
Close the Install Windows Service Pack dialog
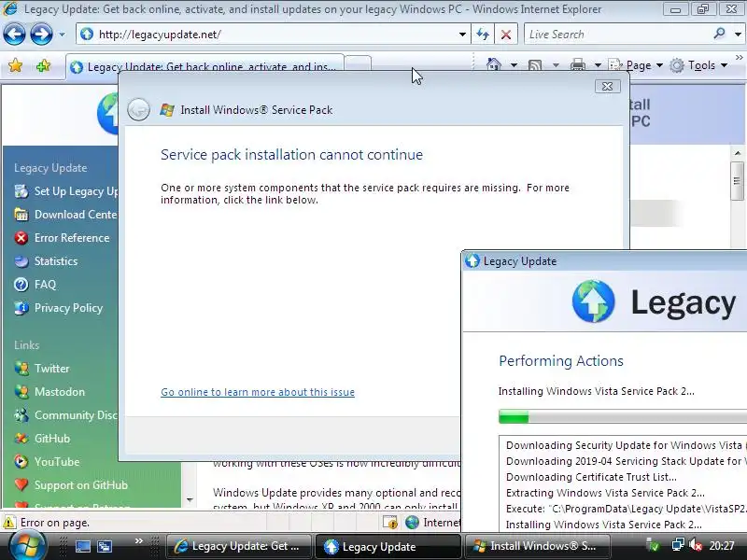(x=608, y=86)
